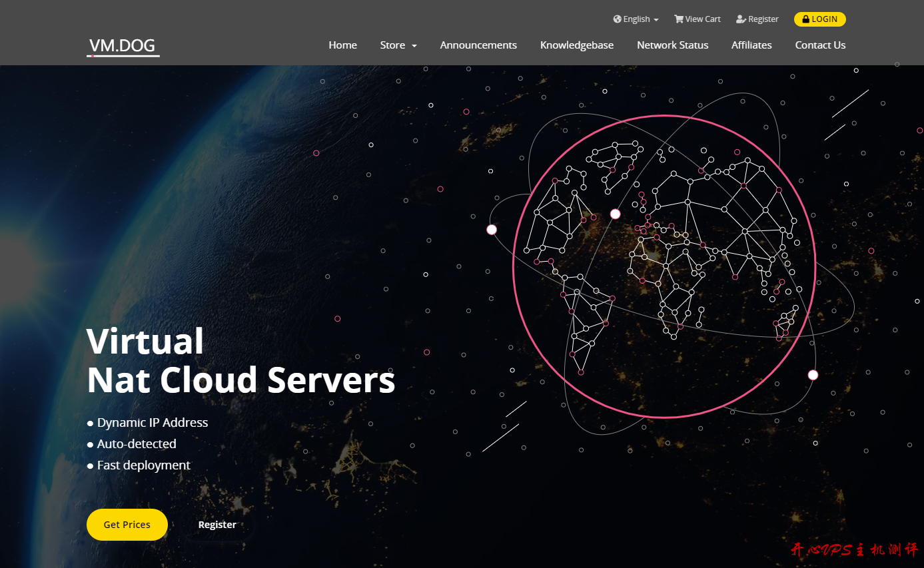Viewport: 924px width, 568px height.
Task: Expand the Store menu caret
Action: point(414,46)
